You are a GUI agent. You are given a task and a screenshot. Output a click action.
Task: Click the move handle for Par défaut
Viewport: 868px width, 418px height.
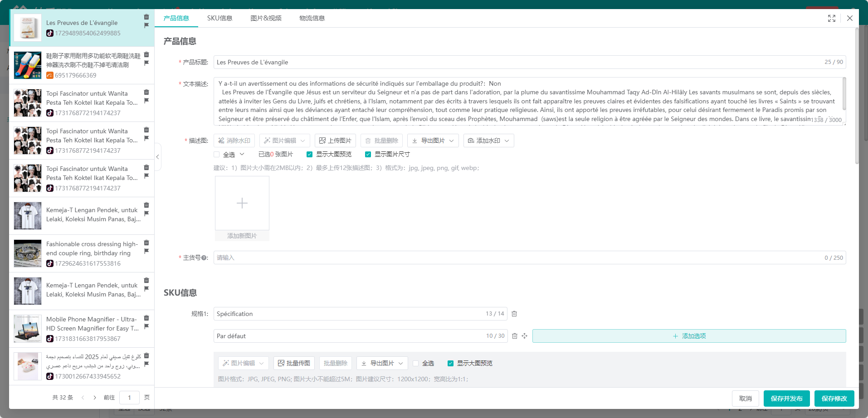tap(524, 336)
